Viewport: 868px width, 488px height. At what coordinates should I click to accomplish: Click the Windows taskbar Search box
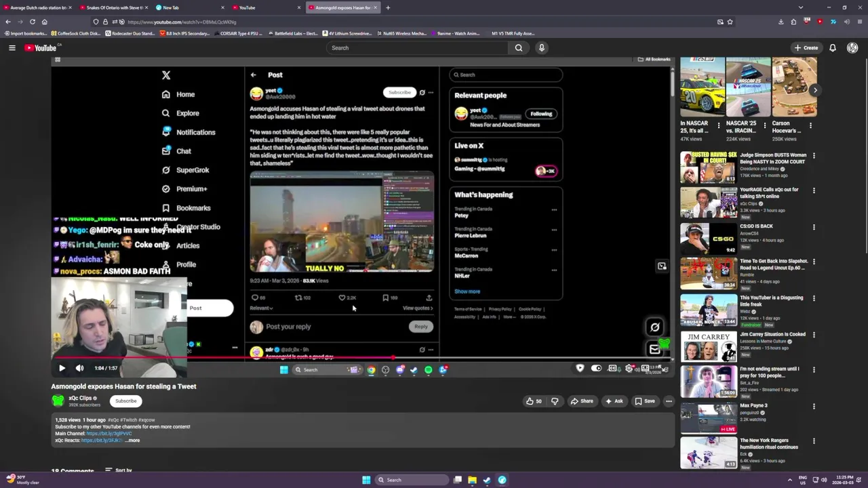coord(411,480)
